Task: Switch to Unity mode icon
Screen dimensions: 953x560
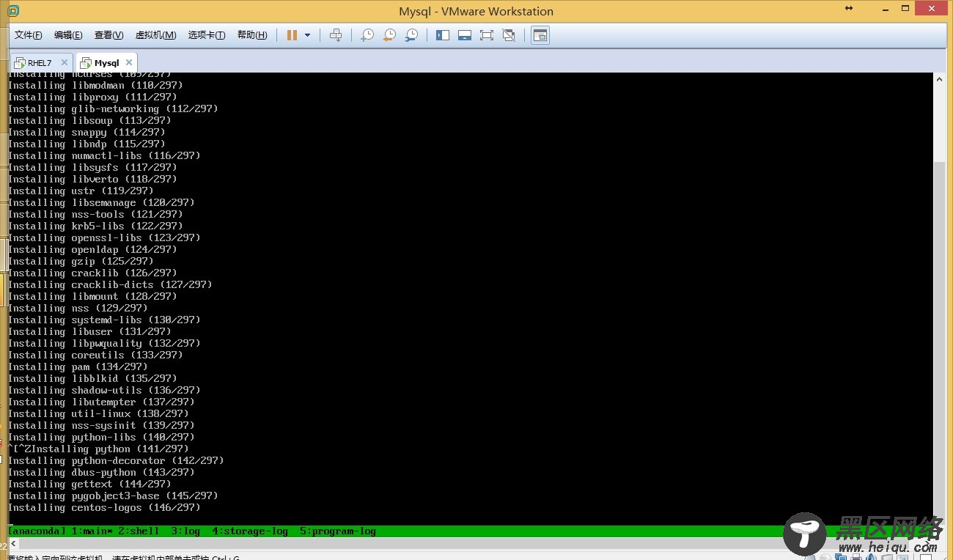Action: pos(509,35)
